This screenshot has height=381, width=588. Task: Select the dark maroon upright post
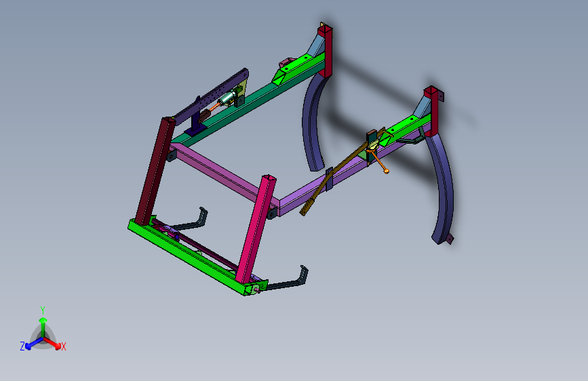155,171
